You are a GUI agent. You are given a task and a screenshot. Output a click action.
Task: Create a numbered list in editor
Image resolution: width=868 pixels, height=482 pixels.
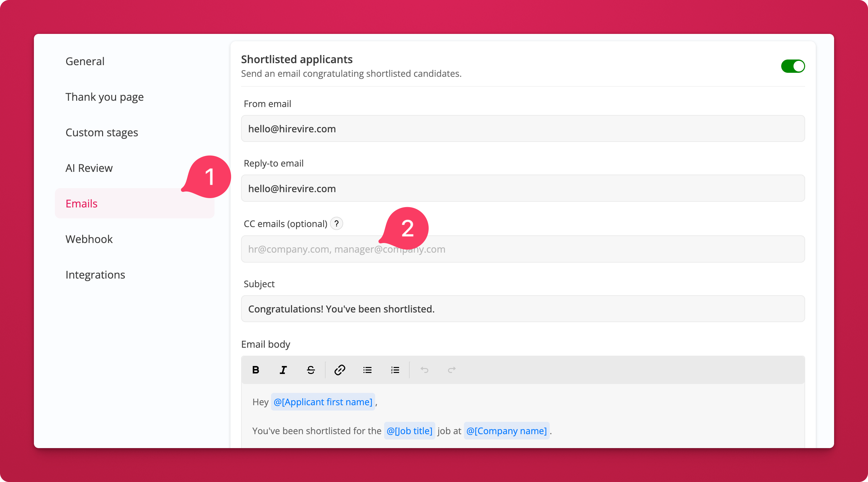tap(395, 370)
